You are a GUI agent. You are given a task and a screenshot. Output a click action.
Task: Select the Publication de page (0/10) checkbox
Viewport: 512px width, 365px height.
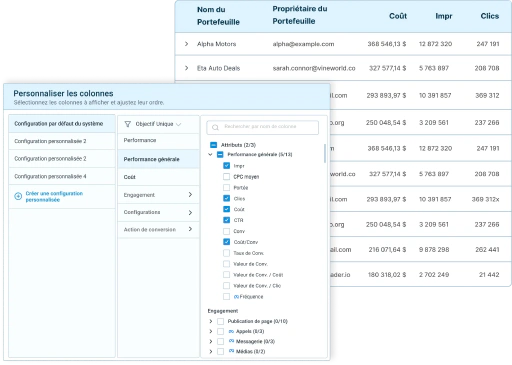[x=220, y=321]
